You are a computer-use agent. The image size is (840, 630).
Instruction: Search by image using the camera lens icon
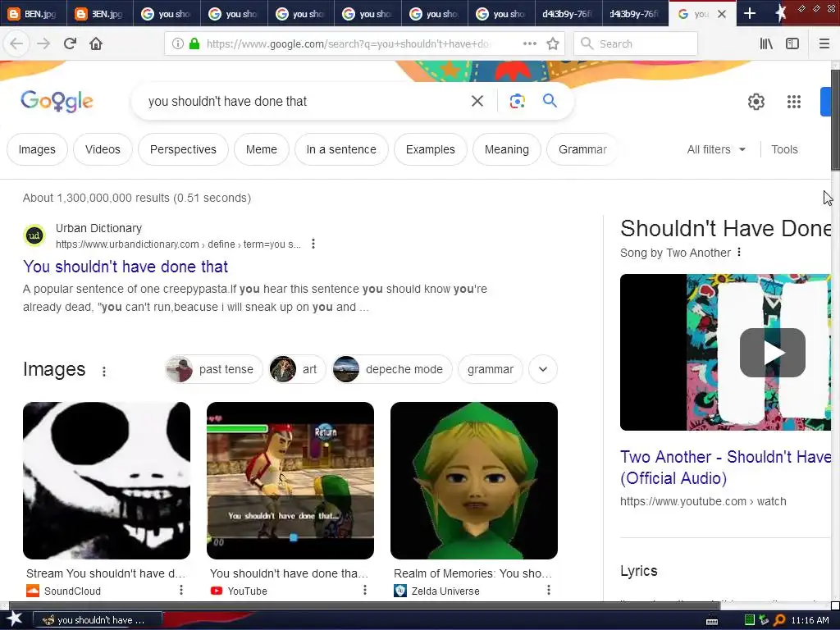tap(517, 101)
